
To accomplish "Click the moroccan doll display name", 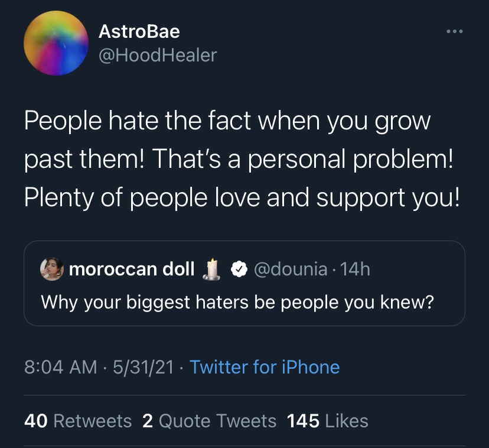I will click(131, 270).
